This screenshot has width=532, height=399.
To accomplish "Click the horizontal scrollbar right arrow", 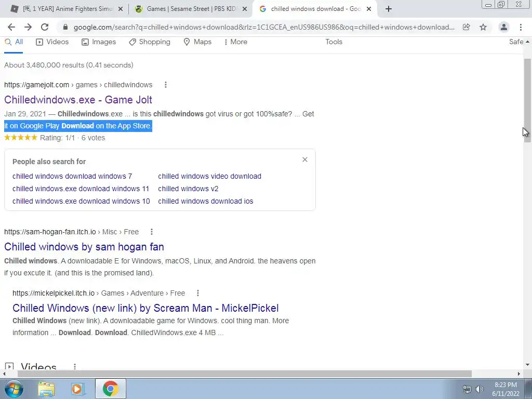I will tap(519, 374).
